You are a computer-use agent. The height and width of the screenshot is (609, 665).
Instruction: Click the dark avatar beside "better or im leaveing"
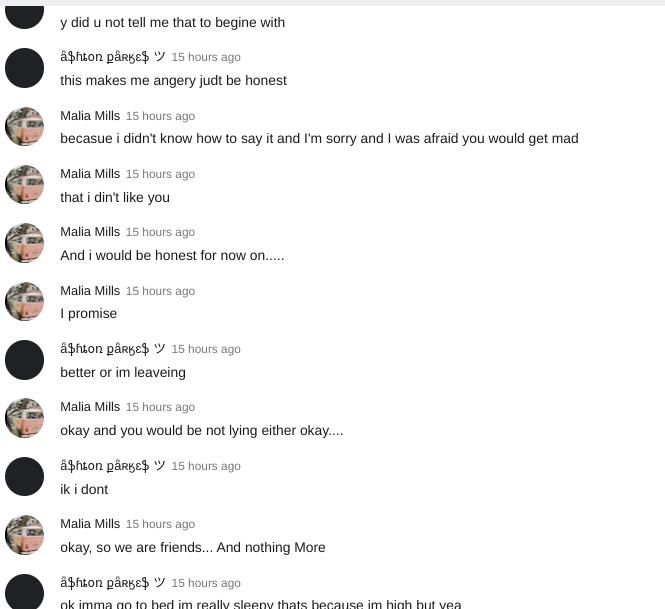[25, 360]
